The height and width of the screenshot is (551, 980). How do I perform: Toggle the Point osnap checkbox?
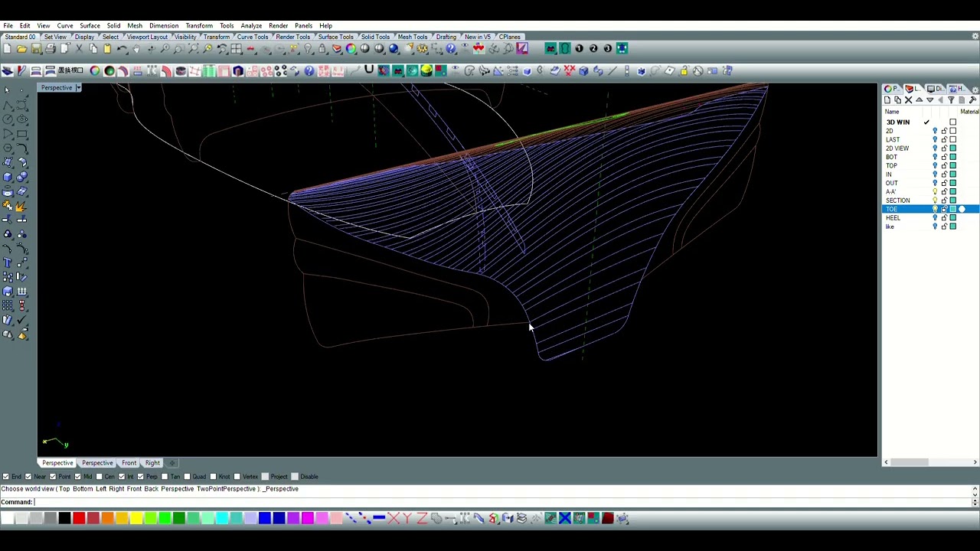point(53,477)
